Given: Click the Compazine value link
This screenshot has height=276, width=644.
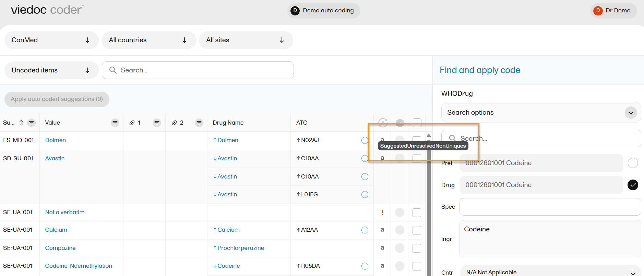Looking at the screenshot, I should click(60, 248).
